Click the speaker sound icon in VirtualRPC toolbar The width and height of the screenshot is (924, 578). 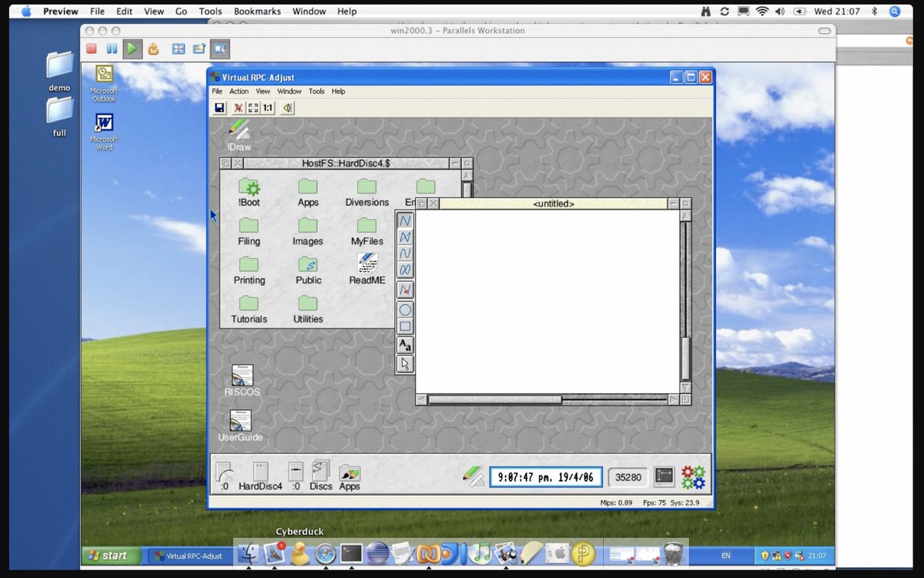pyautogui.click(x=287, y=108)
